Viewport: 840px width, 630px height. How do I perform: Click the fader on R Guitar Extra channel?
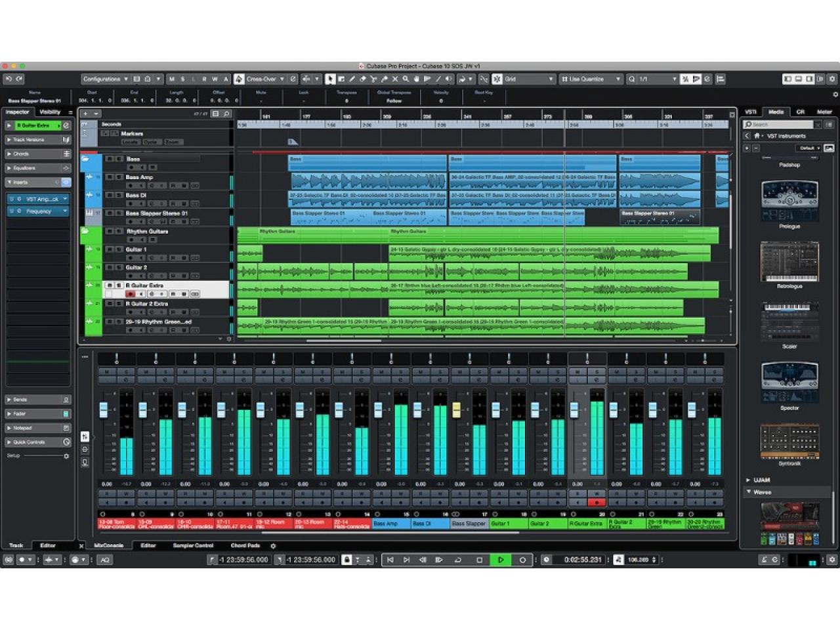pos(574,410)
